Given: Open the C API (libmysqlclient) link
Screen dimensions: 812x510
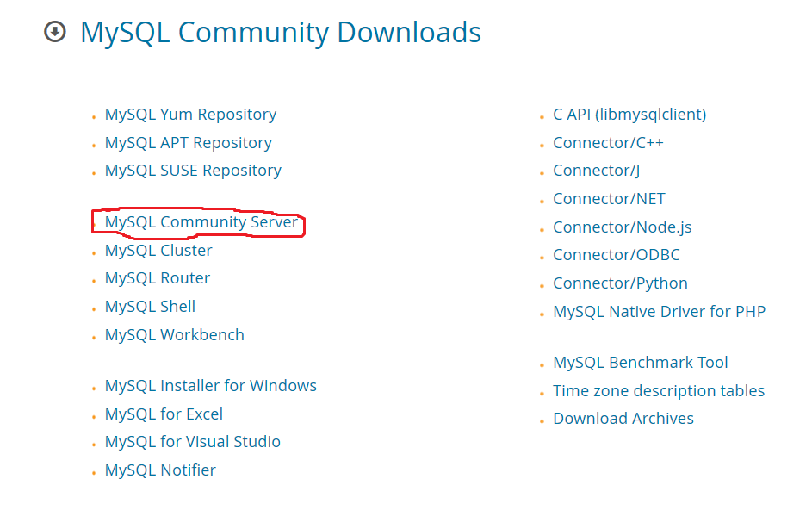Looking at the screenshot, I should [629, 115].
